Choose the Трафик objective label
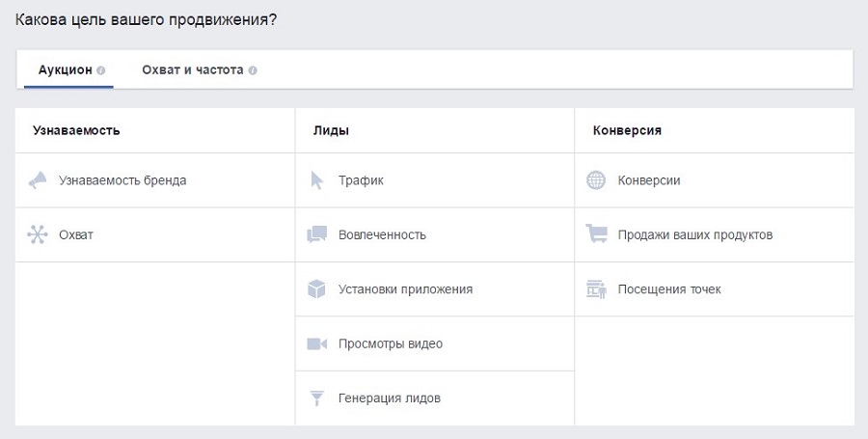The width and height of the screenshot is (868, 439). pos(361,180)
